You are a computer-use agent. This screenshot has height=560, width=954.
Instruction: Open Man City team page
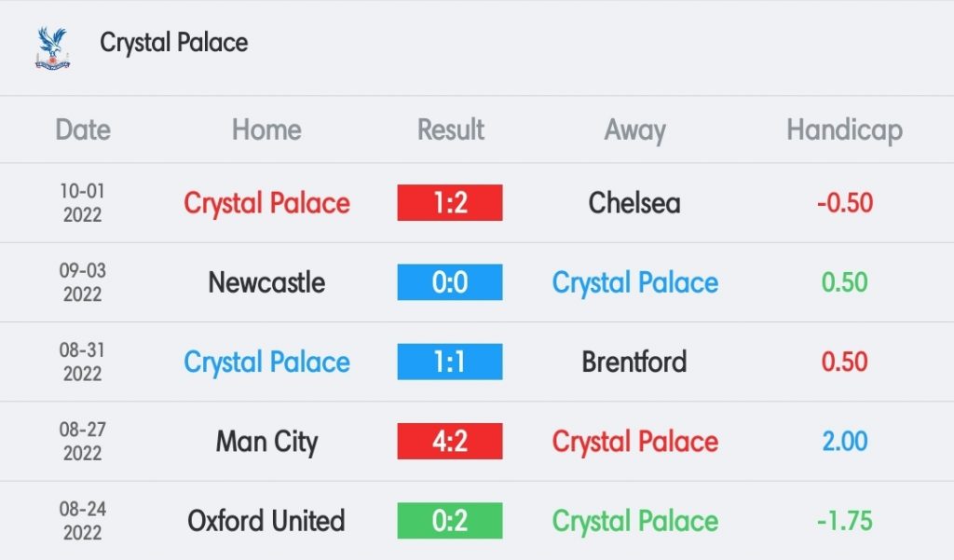266,442
